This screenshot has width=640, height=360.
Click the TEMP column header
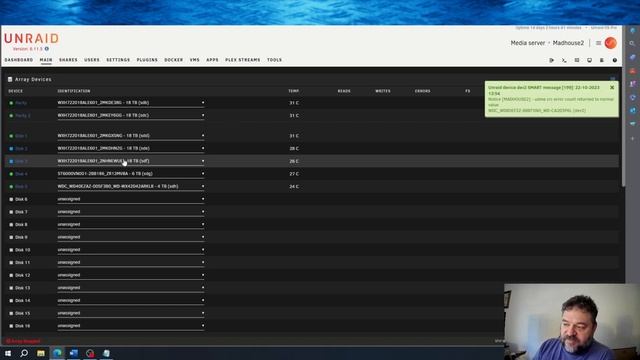294,91
